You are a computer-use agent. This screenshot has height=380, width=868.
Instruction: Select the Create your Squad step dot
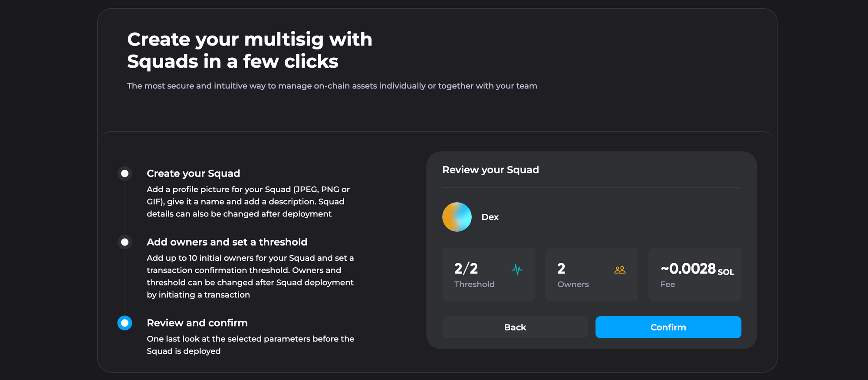(125, 174)
